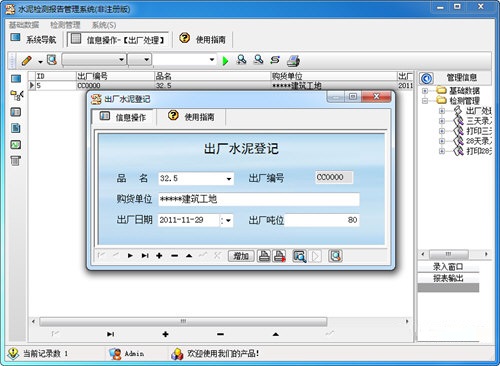Click the 购货单位 column header in grid
Image resolution: width=500 pixels, height=366 pixels.
(x=333, y=76)
